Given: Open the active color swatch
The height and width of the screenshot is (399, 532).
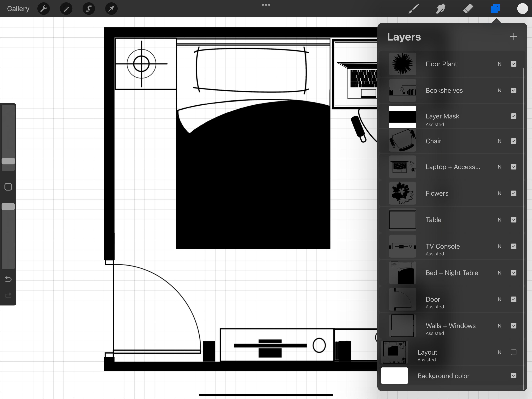Looking at the screenshot, I should tap(522, 8).
